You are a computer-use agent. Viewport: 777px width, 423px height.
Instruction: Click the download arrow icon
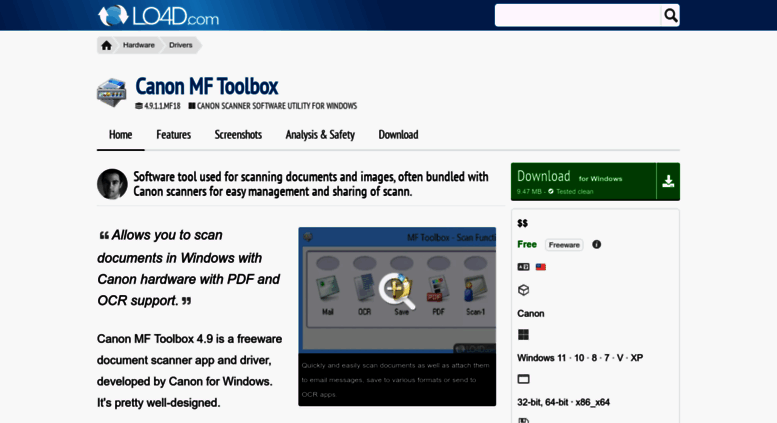(x=668, y=182)
